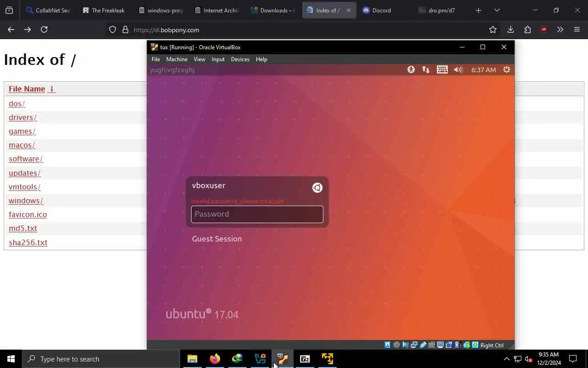
Task: Expand more tools overflow chevron in Firefox toolbar
Action: coord(560,29)
